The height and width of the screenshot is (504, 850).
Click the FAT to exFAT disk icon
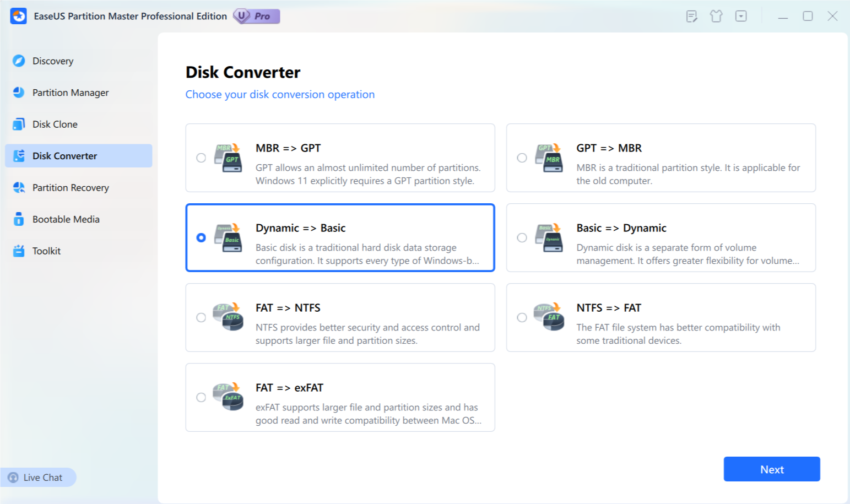click(228, 397)
